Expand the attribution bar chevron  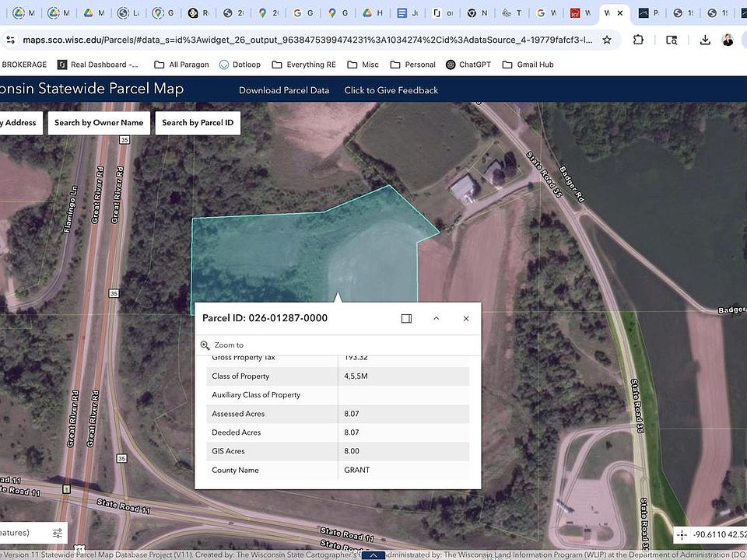[x=373, y=555]
